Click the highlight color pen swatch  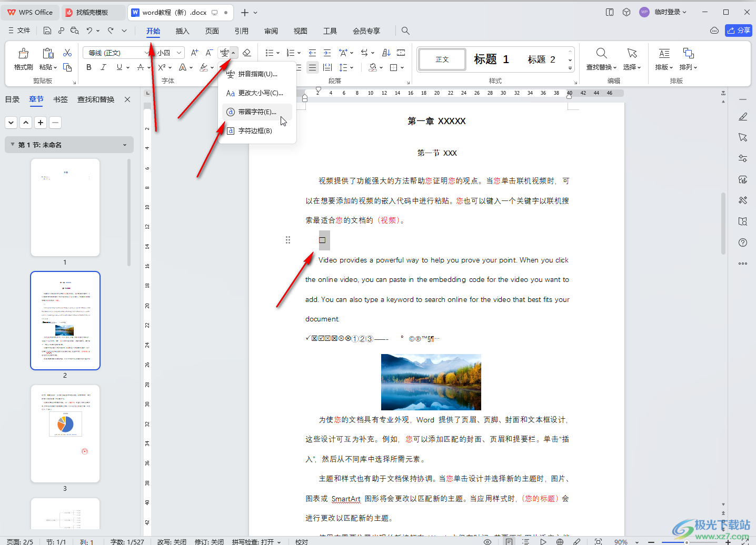click(203, 67)
